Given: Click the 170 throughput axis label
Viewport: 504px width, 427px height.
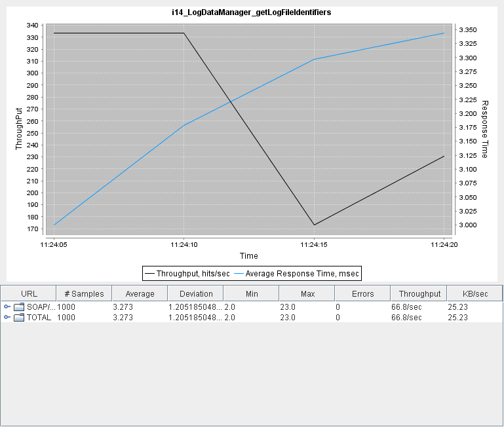Looking at the screenshot, I should click(32, 229).
